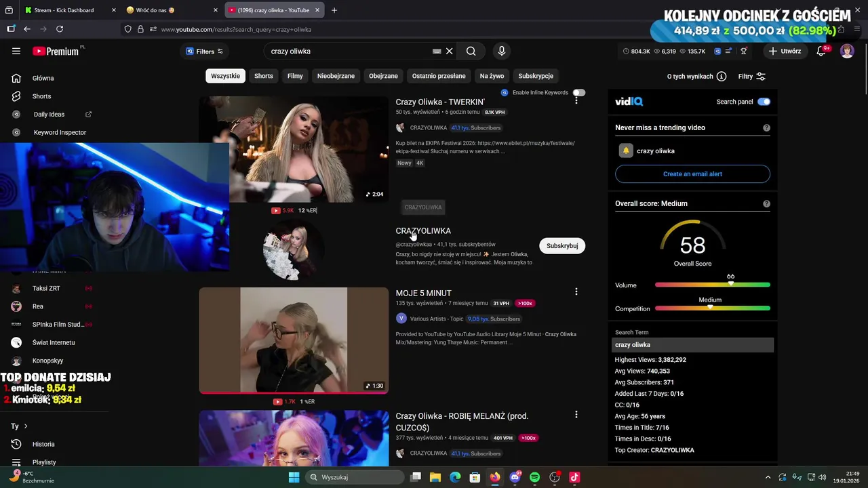Image resolution: width=868 pixels, height=488 pixels.
Task: Select the Filmy filter chip
Action: tap(295, 76)
